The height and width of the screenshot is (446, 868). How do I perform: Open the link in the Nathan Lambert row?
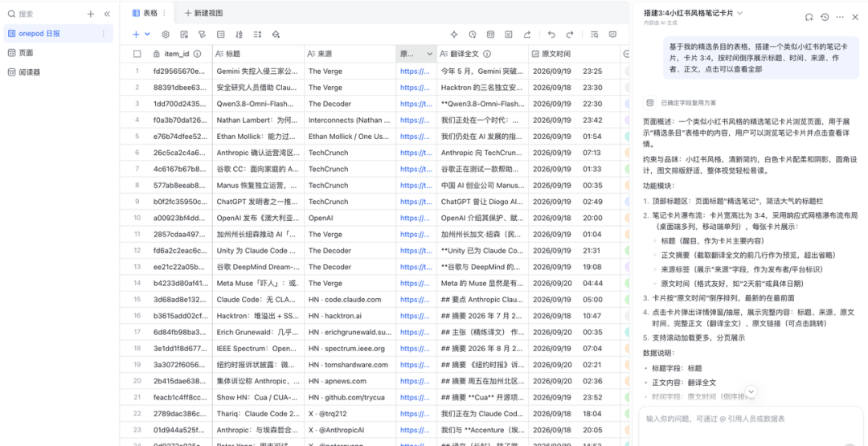pos(415,120)
